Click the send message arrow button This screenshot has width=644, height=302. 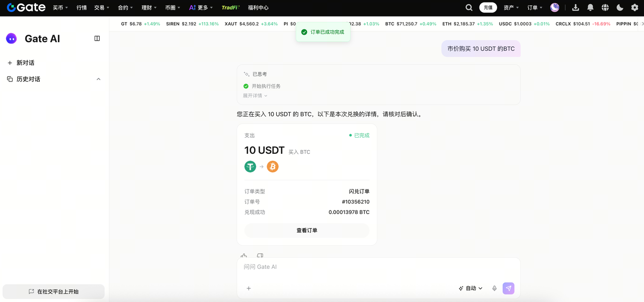(x=508, y=288)
